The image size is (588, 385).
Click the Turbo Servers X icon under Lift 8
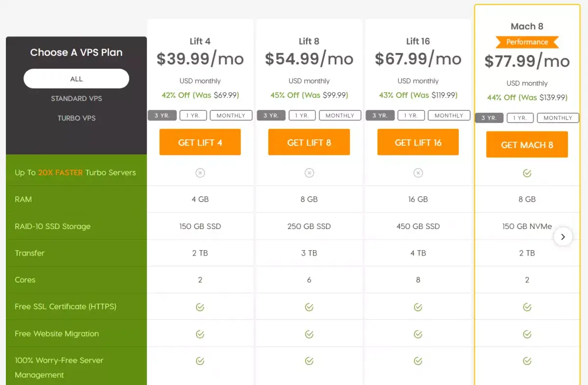pyautogui.click(x=309, y=173)
